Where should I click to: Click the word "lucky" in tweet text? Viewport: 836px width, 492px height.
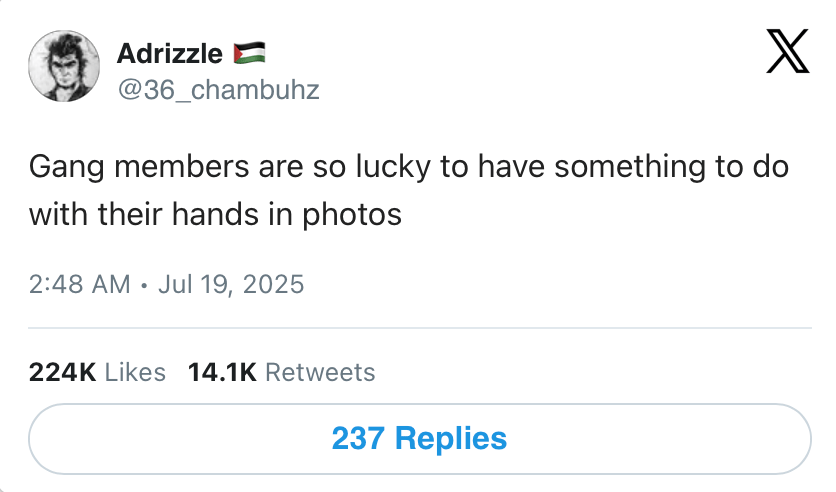click(x=393, y=167)
